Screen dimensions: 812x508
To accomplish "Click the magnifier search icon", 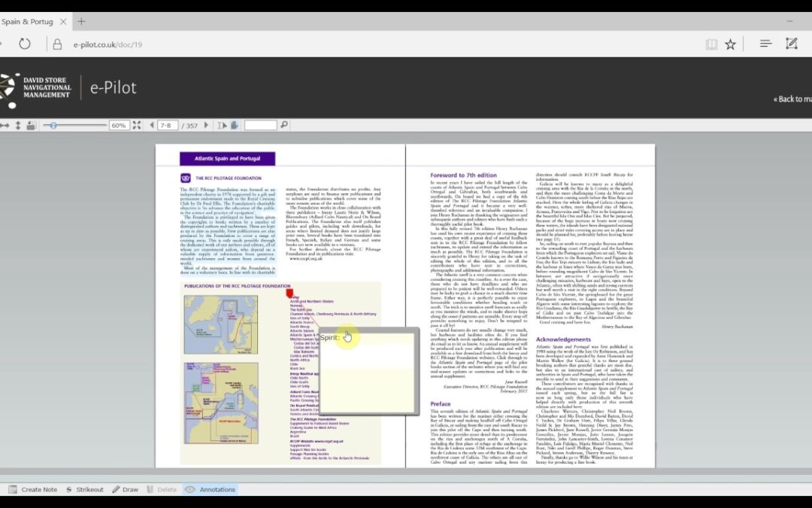I will 284,125.
